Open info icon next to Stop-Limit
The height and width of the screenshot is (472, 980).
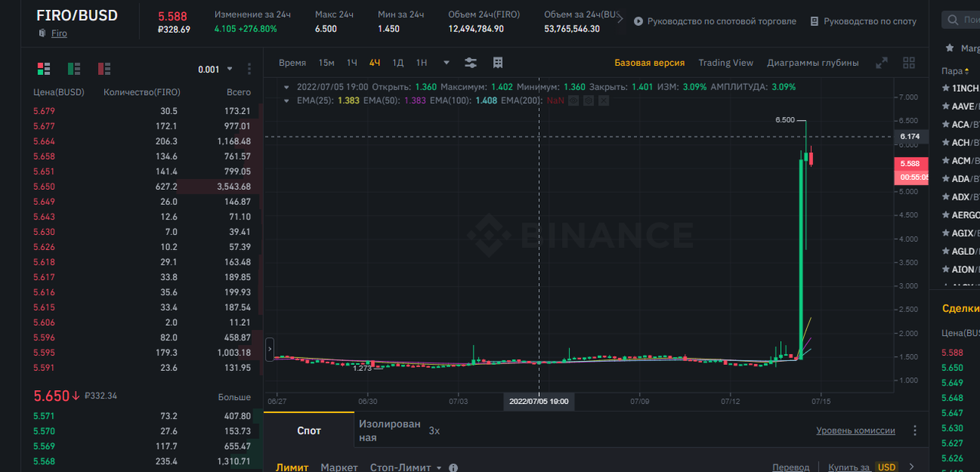(x=453, y=467)
